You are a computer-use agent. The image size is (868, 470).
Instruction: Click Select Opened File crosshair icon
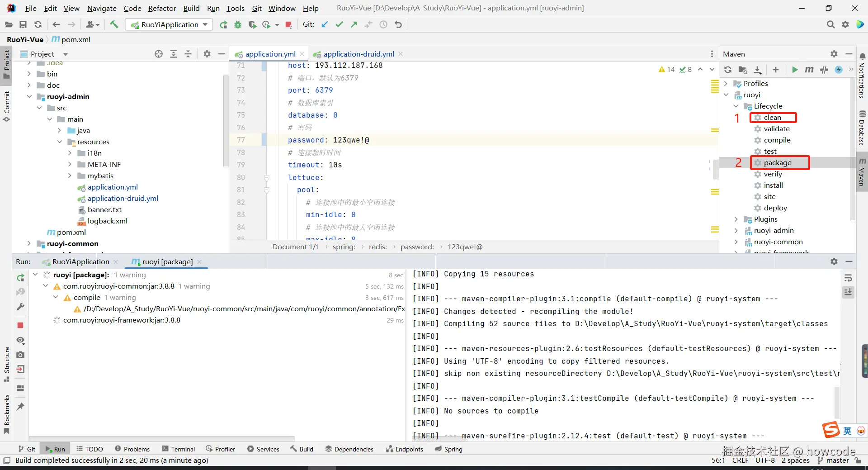[x=159, y=54]
